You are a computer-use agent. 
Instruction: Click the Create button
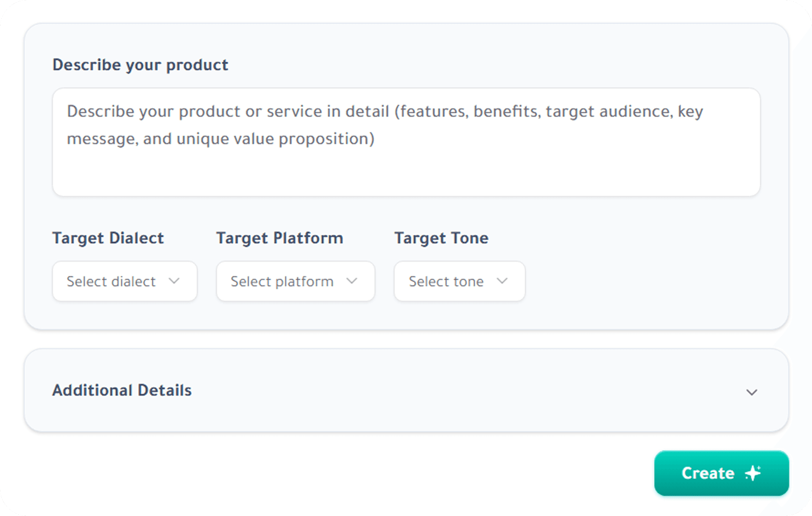(721, 473)
